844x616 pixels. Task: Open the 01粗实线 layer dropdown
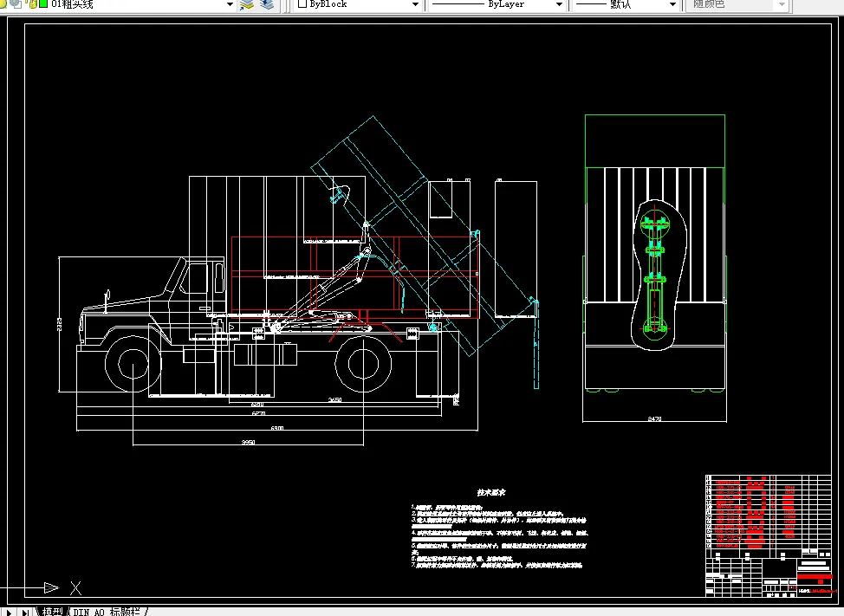(230, 4)
